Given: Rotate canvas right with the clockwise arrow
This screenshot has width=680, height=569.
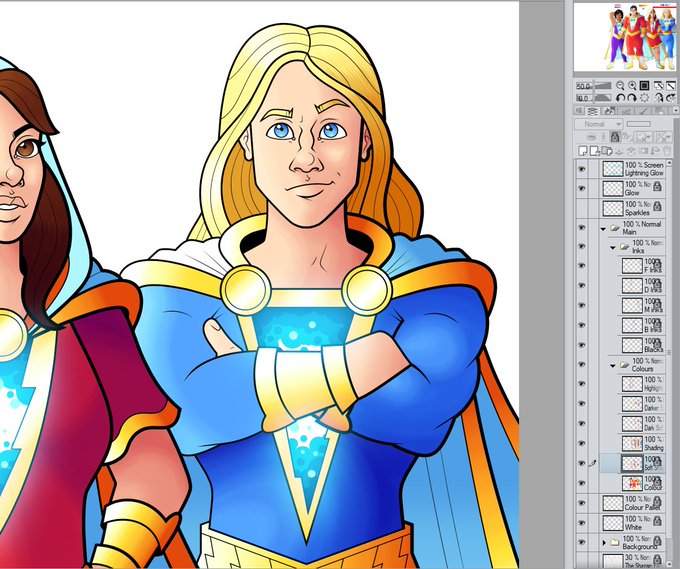Looking at the screenshot, I should click(x=632, y=98).
